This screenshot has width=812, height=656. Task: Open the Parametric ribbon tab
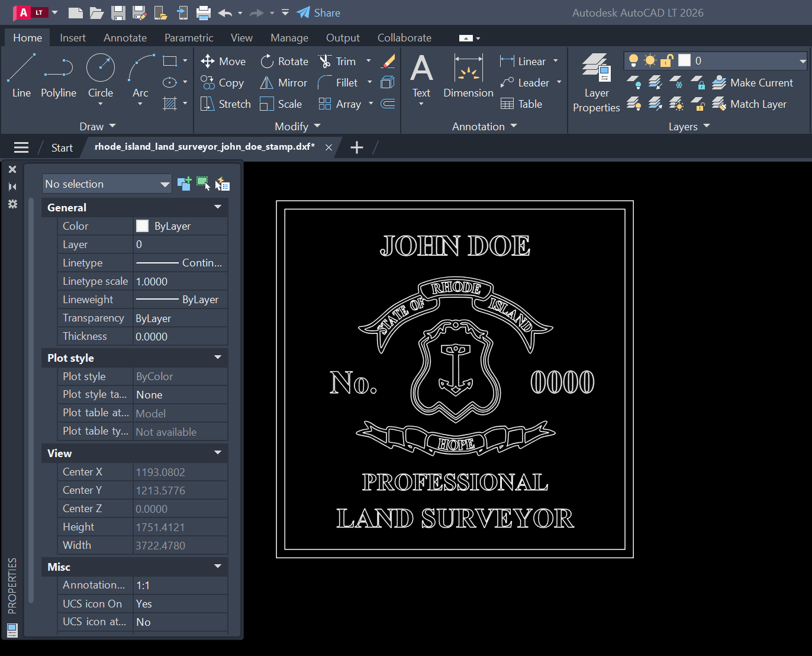189,37
